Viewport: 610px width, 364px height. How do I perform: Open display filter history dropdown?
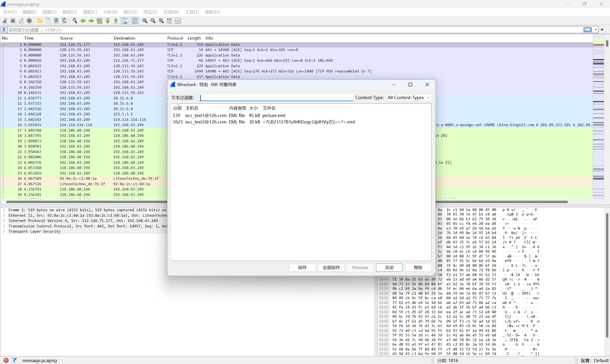coord(595,30)
